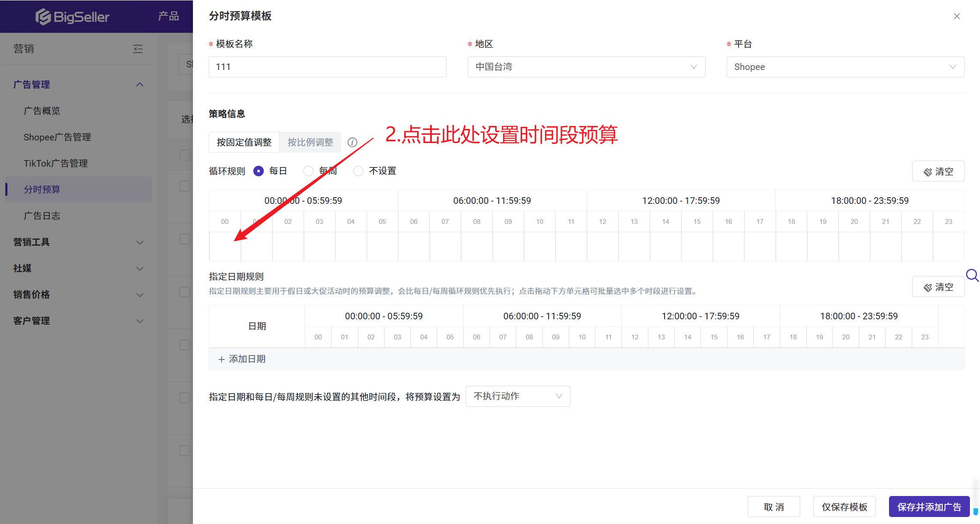Click 清空 button for 循环规则 grid
Viewport: 980px width, 524px height.
(938, 171)
